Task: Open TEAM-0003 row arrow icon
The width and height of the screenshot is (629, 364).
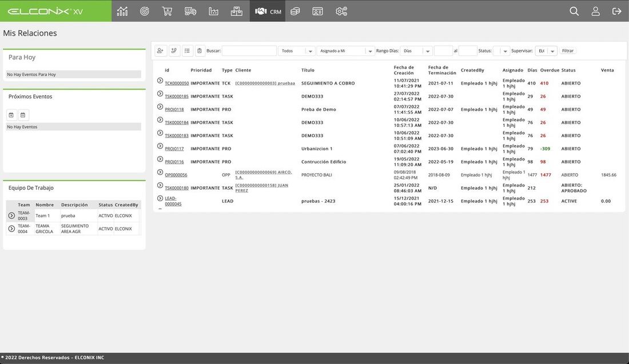Action: [11, 215]
